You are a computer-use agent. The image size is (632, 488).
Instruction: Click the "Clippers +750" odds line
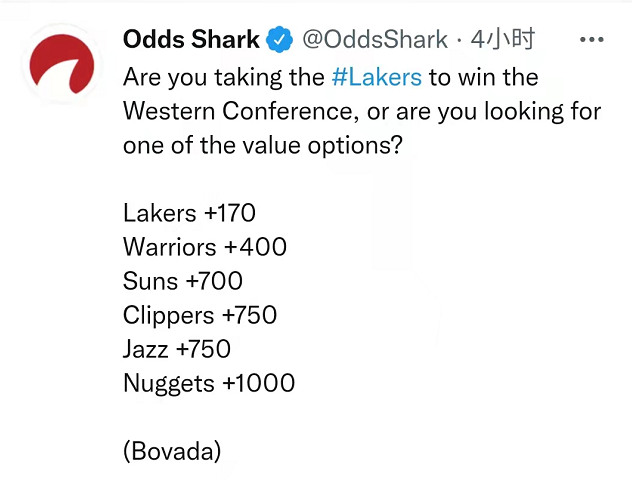[x=200, y=315]
